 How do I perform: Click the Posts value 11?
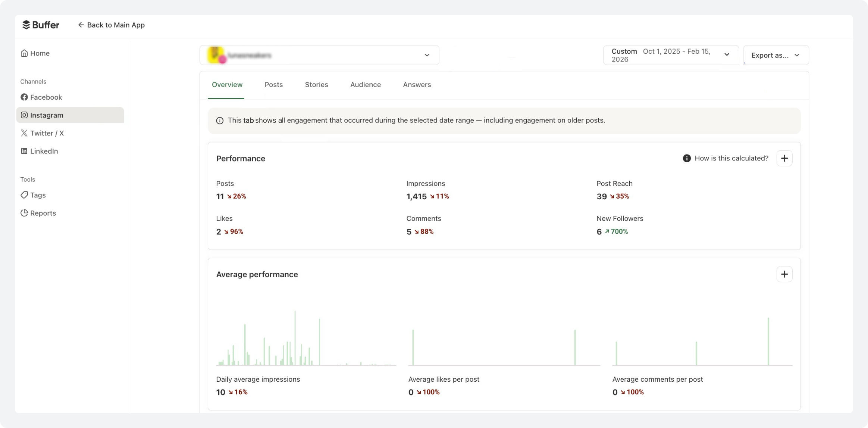pyautogui.click(x=220, y=196)
